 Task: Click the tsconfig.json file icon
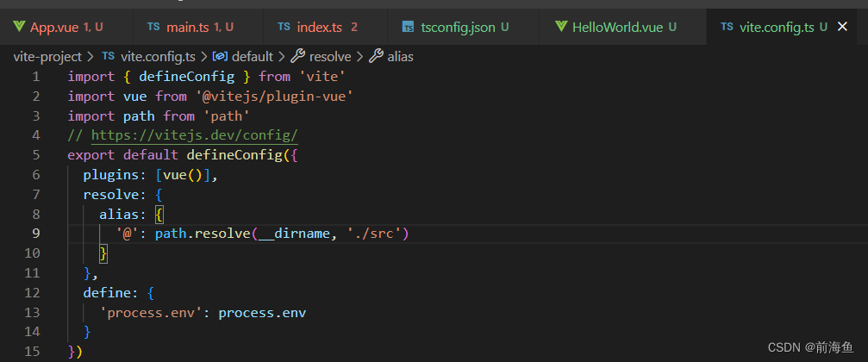pos(408,27)
